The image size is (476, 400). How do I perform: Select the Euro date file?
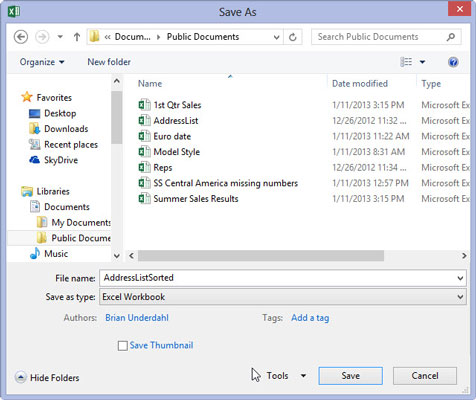pyautogui.click(x=172, y=136)
